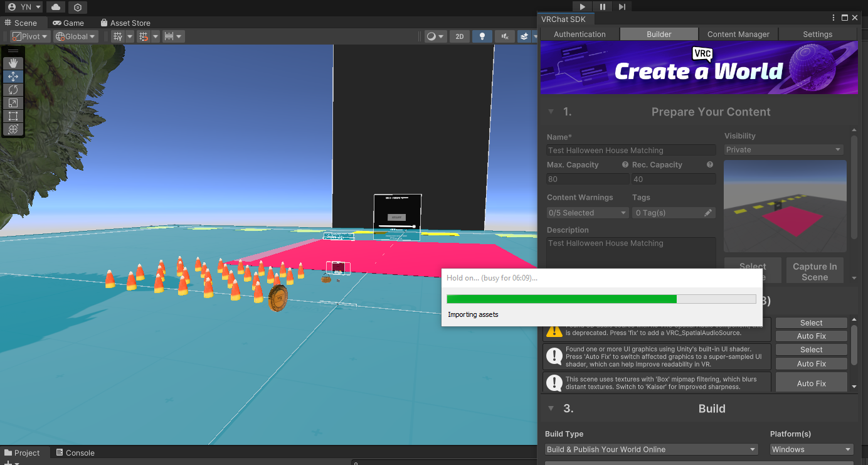Click the overlay tools drag handle
Screen dimensions: 868x465
13,51
